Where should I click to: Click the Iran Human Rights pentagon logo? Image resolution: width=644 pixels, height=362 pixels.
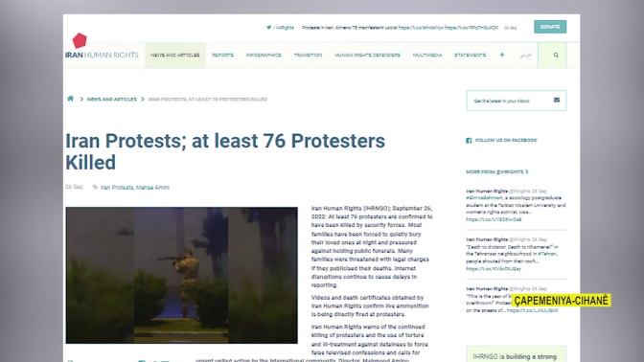click(80, 40)
